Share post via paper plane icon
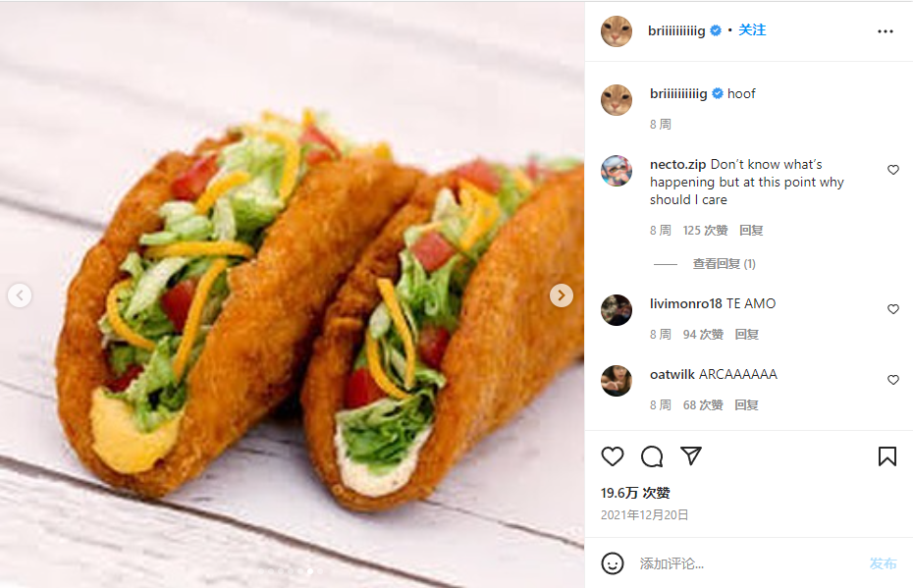Viewport: 913px width, 588px height. pos(691,456)
